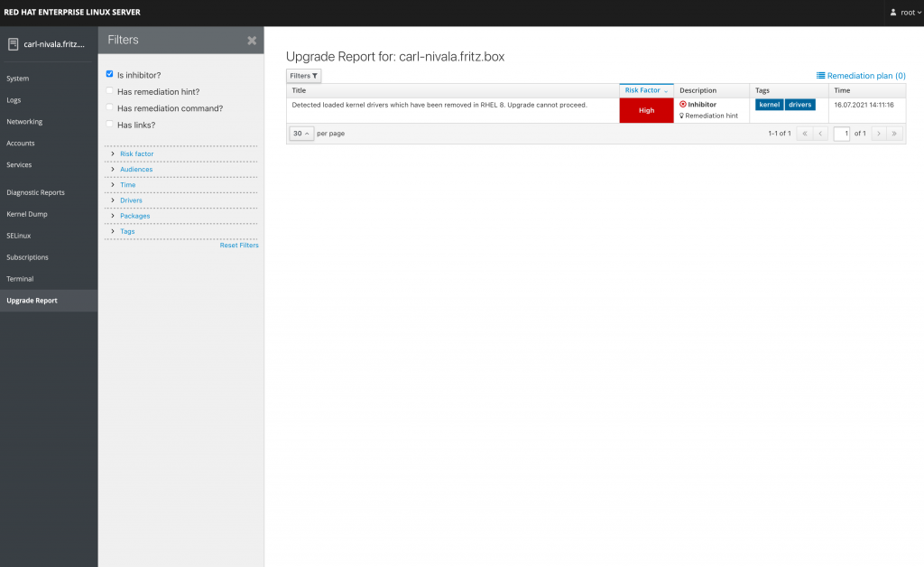
Task: Expand the Packages filter section
Action: point(134,216)
